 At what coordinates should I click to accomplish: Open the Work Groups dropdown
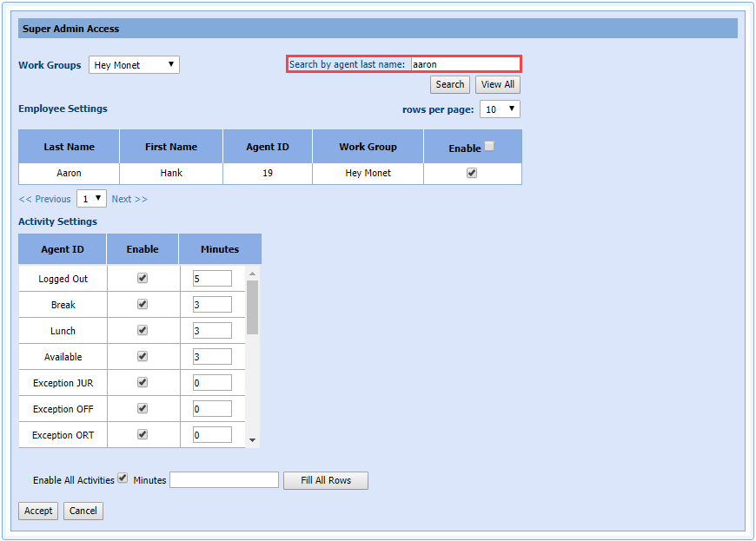(134, 65)
